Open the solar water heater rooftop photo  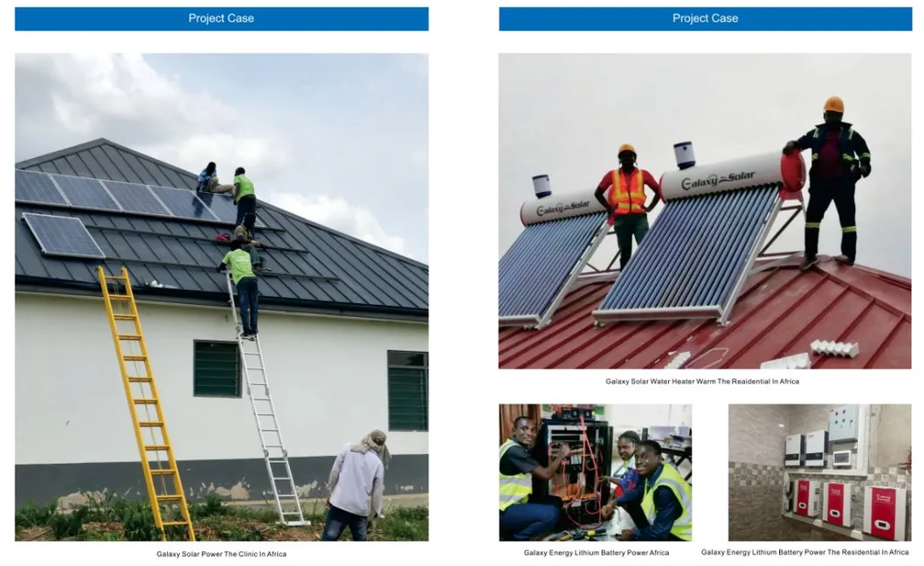705,211
